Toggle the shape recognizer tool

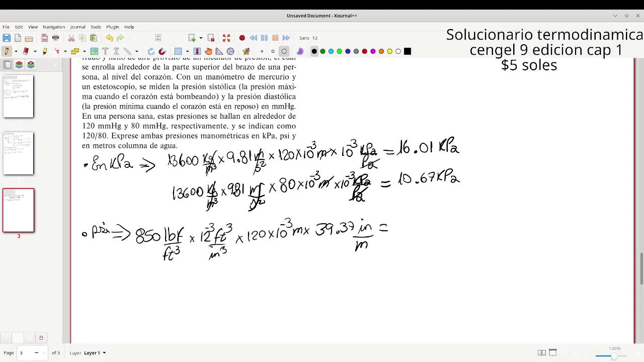point(246,51)
